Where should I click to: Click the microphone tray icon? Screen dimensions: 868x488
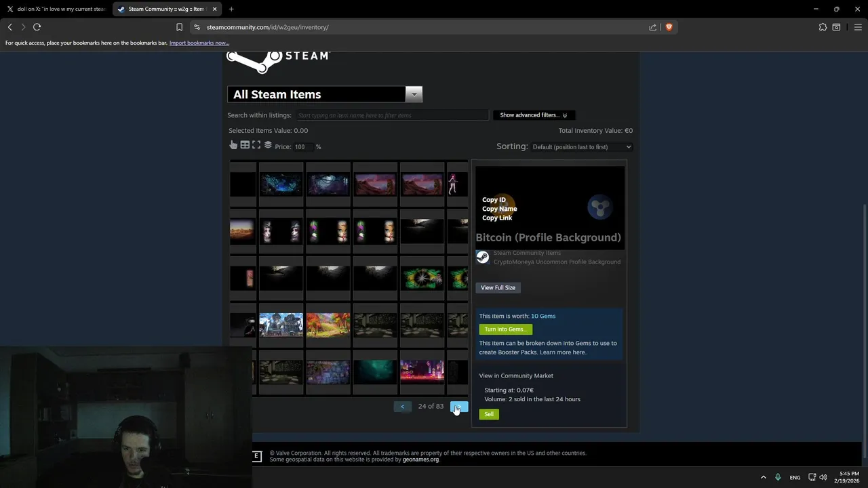point(778,477)
